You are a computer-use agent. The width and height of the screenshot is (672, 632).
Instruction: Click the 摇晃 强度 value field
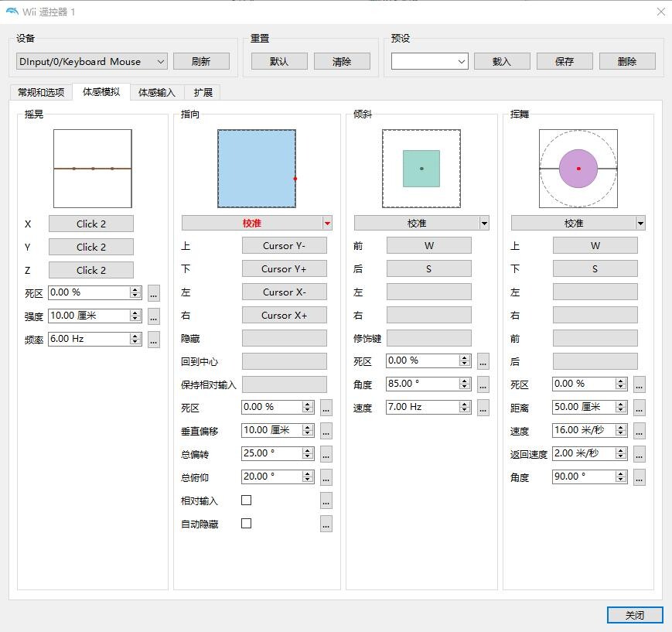coord(88,316)
